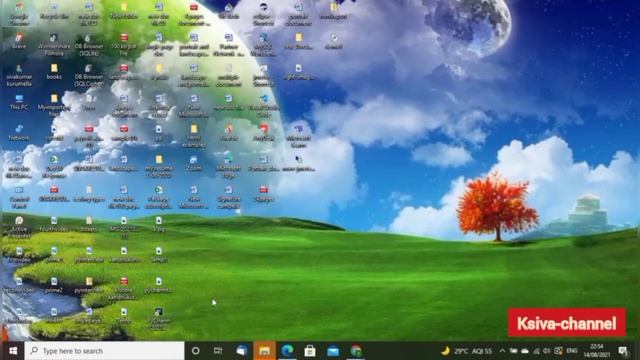The width and height of the screenshot is (640, 360).
Task: Open the DB Browser (SQLite) shortcut
Action: 89,44
